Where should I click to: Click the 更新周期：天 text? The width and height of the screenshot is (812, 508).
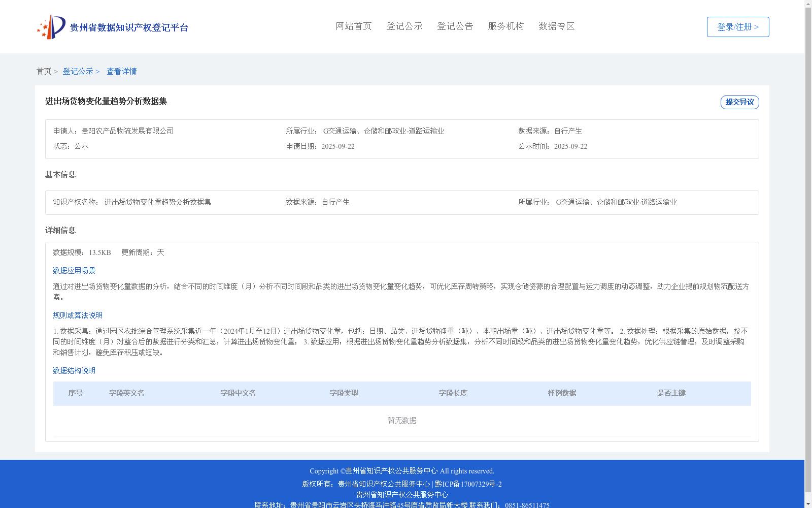[x=143, y=252]
